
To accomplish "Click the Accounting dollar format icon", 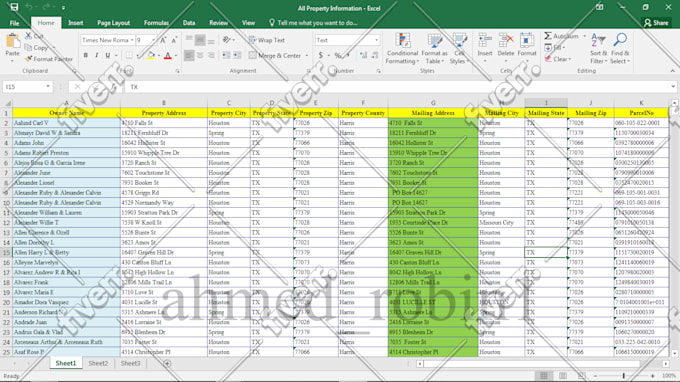I will [320, 56].
